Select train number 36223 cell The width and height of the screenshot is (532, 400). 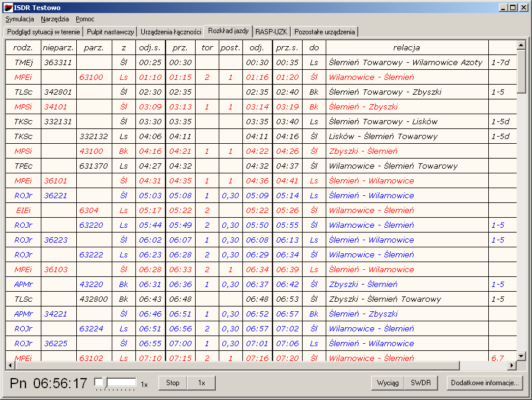tap(59, 240)
